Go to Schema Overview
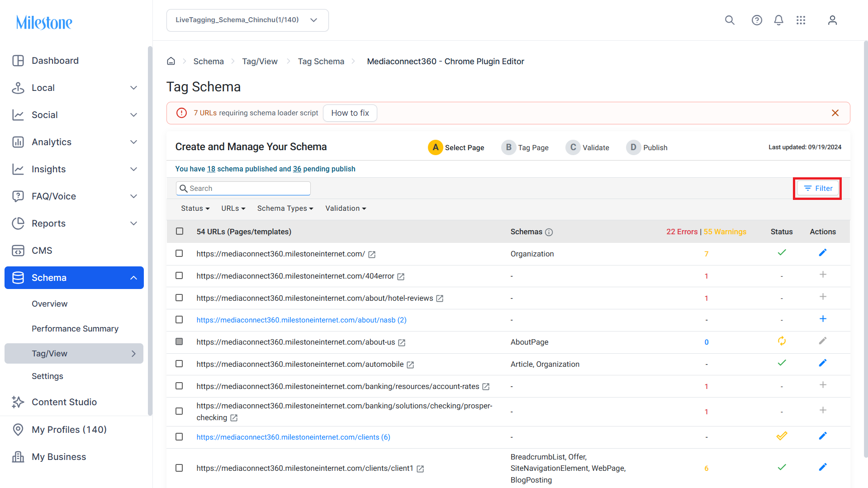 point(50,304)
